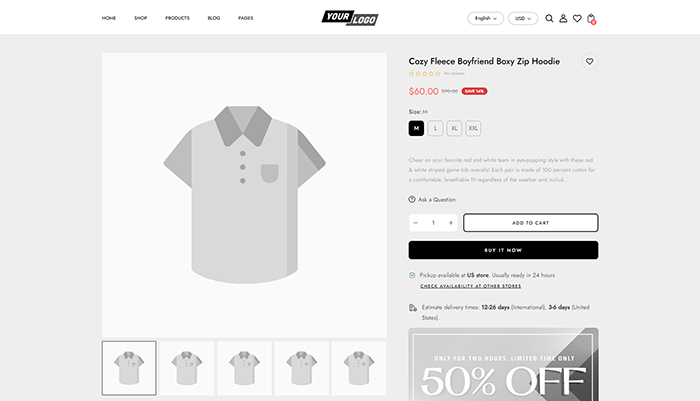Open the shopping bag cart icon
700x401 pixels.
[x=591, y=18]
